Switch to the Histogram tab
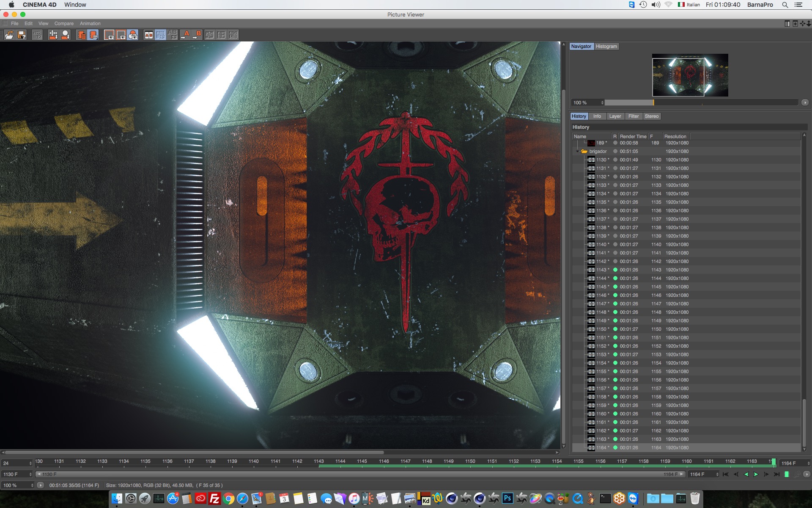This screenshot has height=508, width=812. point(606,46)
